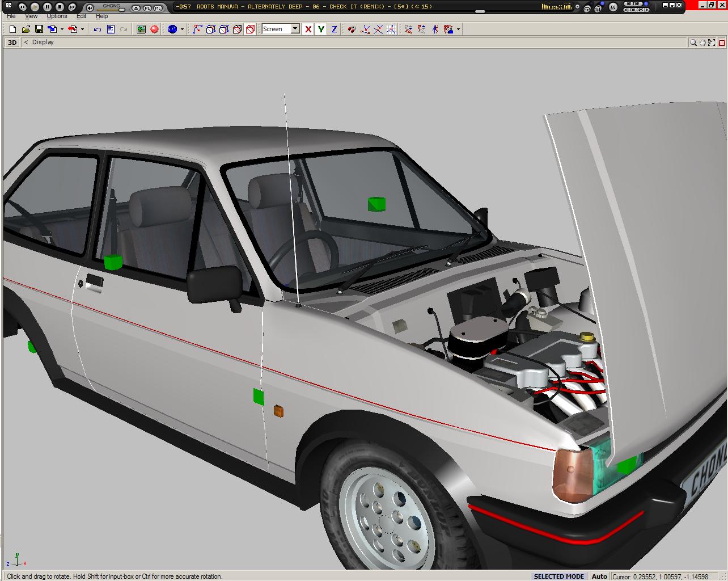Click the zoom magnifier icon in the viewport header
Screen dimensions: 728x581
pos(693,42)
